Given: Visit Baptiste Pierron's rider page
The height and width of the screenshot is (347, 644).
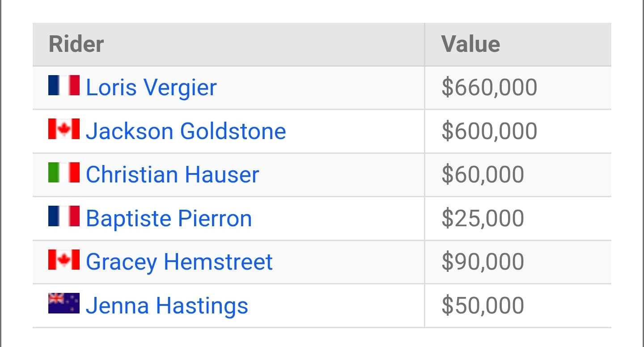Looking at the screenshot, I should pos(169,218).
